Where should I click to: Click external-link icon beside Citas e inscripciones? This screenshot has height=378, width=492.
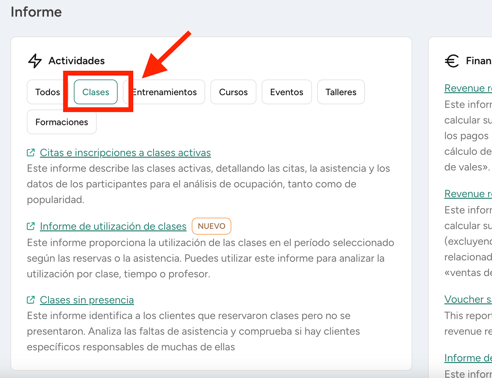(31, 153)
